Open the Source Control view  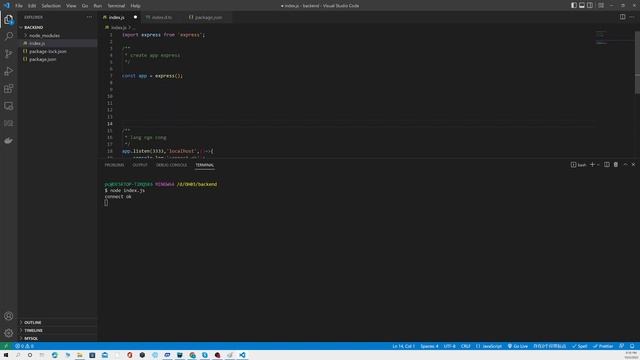[x=9, y=54]
